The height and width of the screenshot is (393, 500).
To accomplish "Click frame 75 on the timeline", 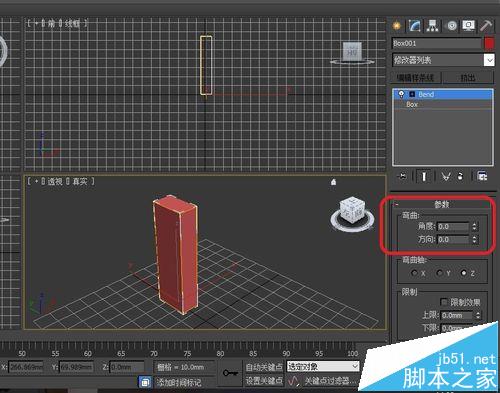I will click(187, 353).
